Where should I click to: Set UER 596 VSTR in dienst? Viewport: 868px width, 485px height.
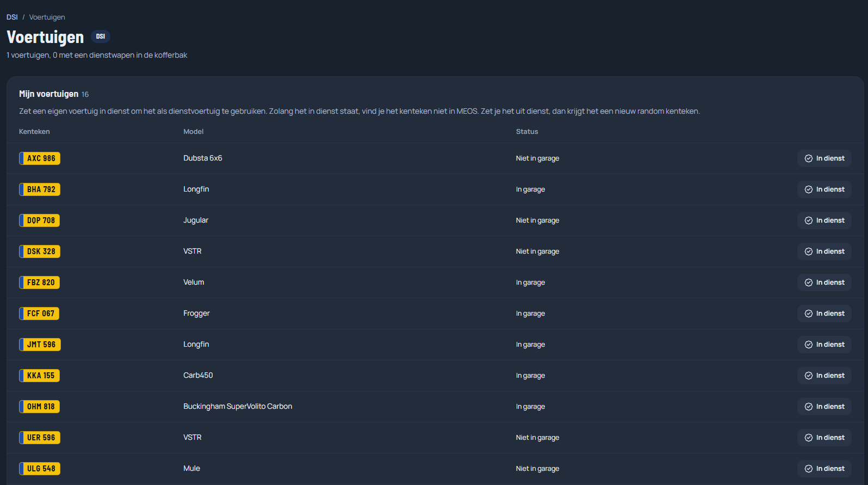pos(824,438)
